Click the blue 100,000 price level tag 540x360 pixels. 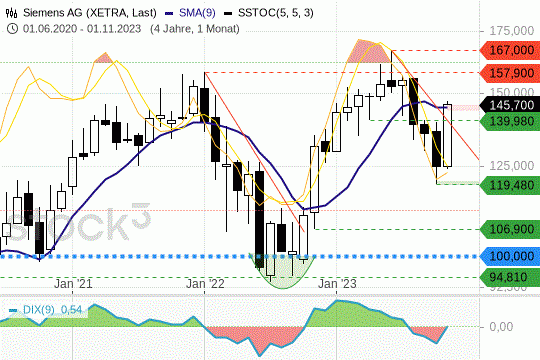[x=510, y=256]
